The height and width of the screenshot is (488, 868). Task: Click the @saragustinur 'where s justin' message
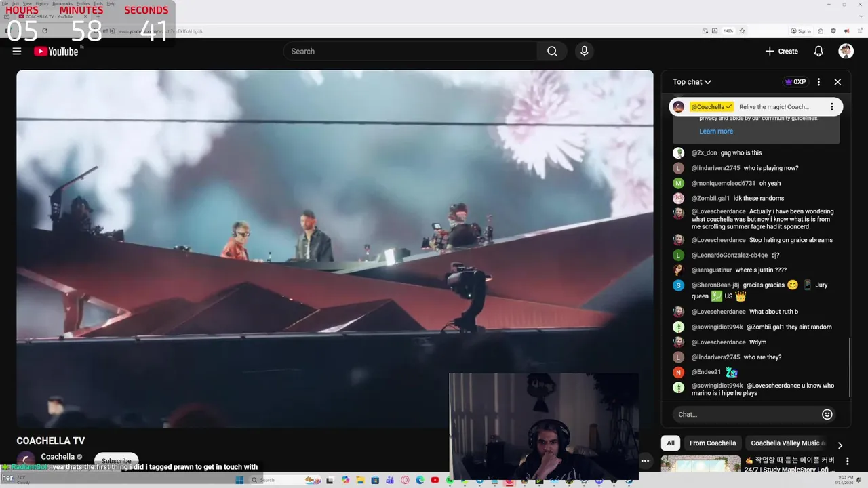(761, 270)
